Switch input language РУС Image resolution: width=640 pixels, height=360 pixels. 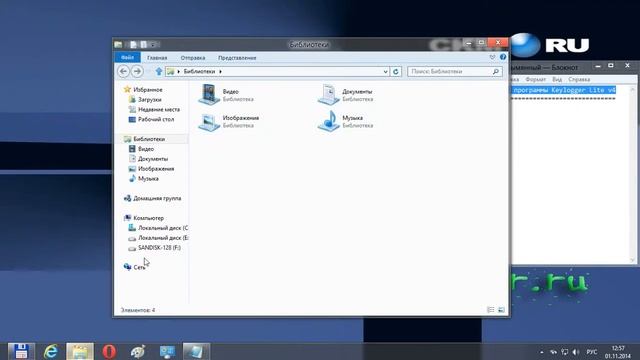[x=591, y=352]
